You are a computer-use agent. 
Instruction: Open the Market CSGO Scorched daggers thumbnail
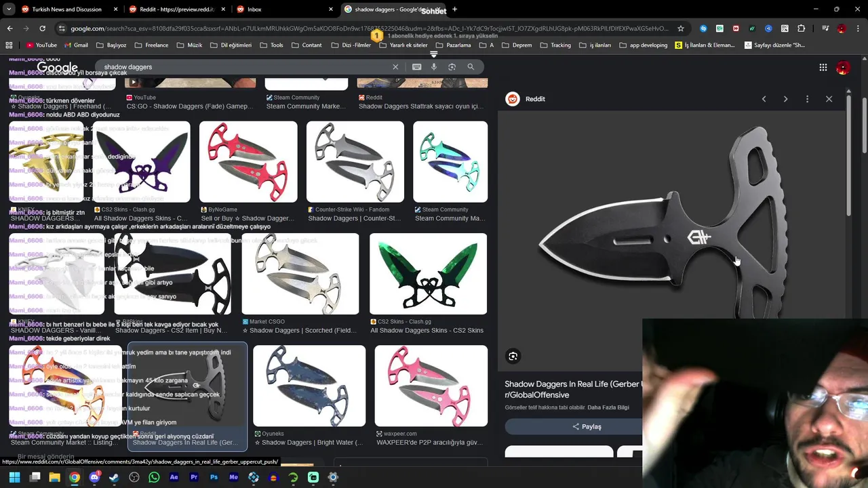pyautogui.click(x=300, y=274)
